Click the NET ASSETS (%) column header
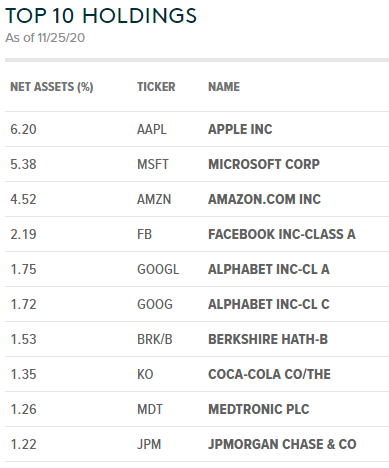The height and width of the screenshot is (468, 389). tap(52, 87)
